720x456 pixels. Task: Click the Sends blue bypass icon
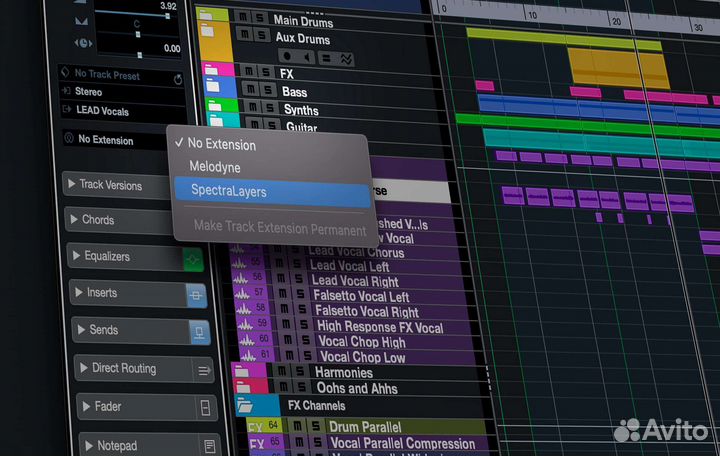point(199,332)
